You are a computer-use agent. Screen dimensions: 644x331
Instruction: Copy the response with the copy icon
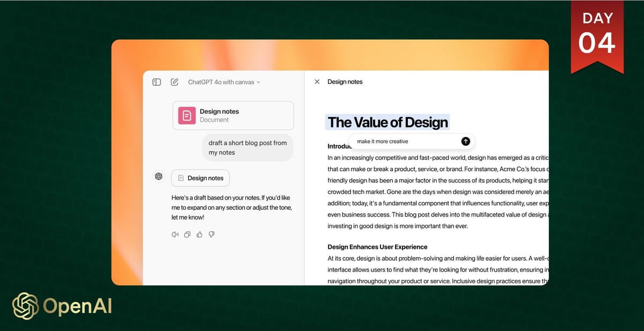[187, 234]
